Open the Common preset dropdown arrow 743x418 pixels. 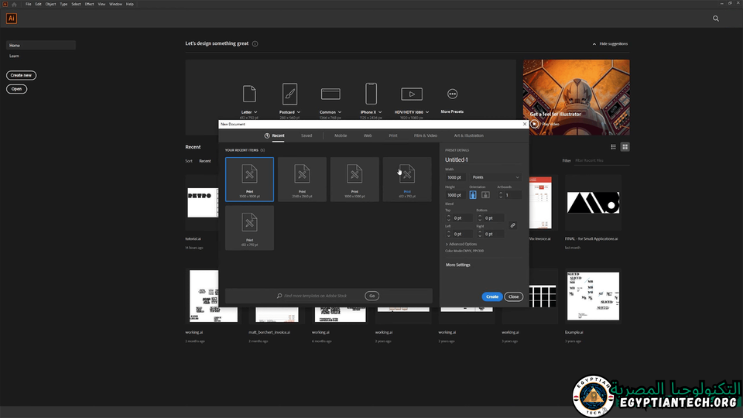point(339,112)
